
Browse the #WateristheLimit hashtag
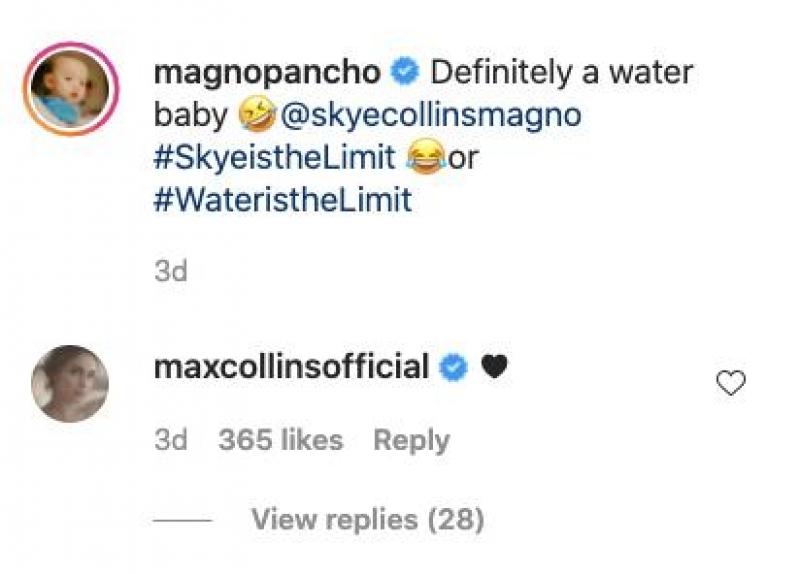pyautogui.click(x=282, y=200)
